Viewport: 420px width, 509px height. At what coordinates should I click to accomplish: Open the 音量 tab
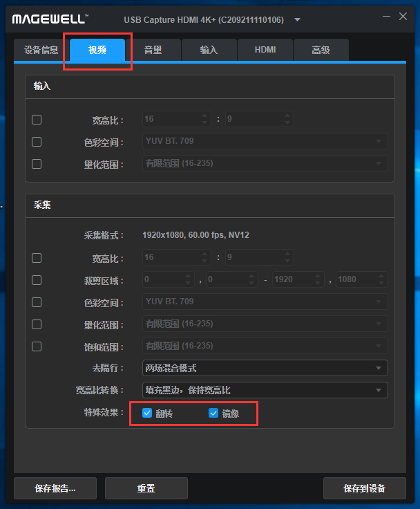(x=153, y=50)
